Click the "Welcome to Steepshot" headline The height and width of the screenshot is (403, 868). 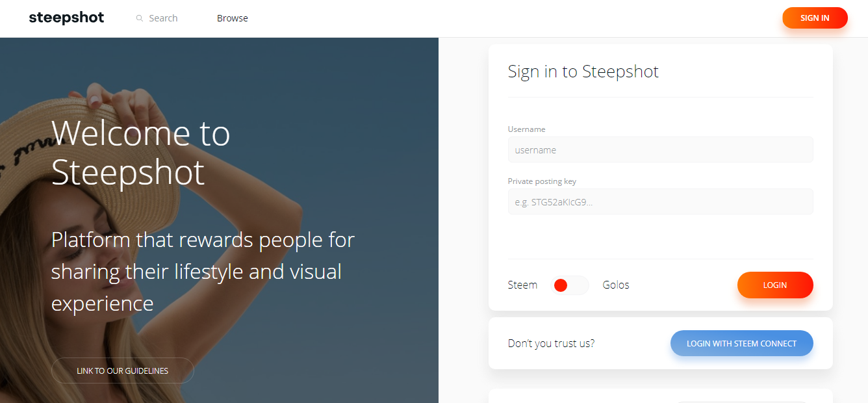click(x=141, y=152)
